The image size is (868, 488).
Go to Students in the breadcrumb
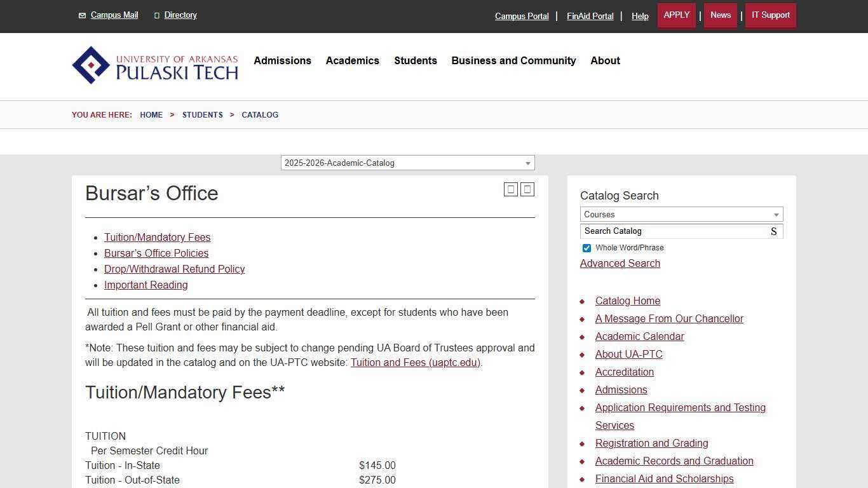pos(202,115)
